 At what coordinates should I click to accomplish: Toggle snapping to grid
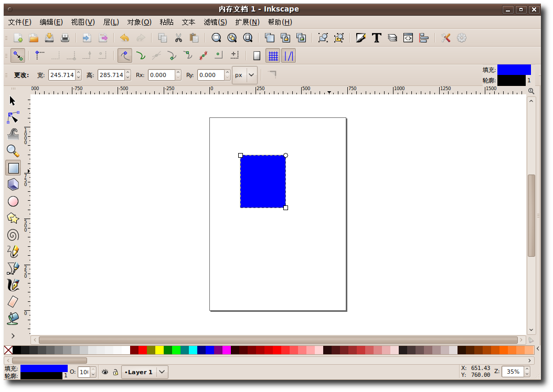point(273,56)
